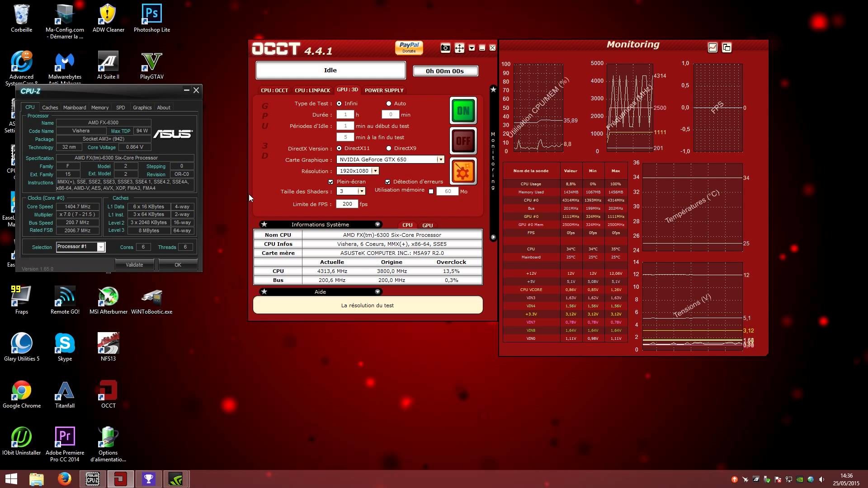The image size is (868, 488).
Task: Switch to CPU:OCCT tab
Action: (x=274, y=90)
